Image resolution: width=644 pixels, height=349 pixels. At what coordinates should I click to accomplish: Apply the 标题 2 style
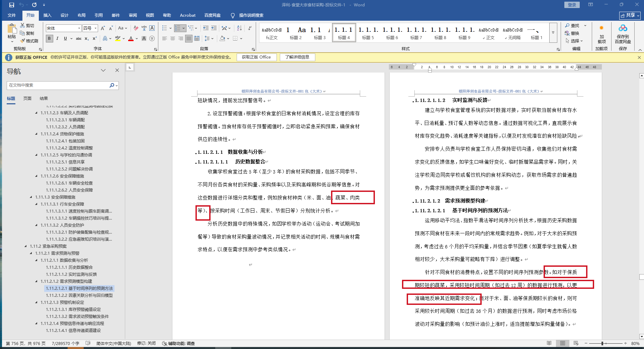(296, 33)
